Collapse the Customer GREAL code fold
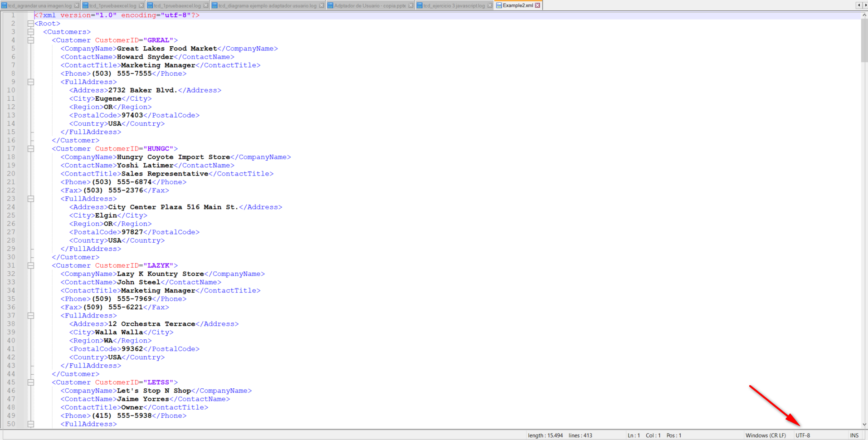 (31, 40)
